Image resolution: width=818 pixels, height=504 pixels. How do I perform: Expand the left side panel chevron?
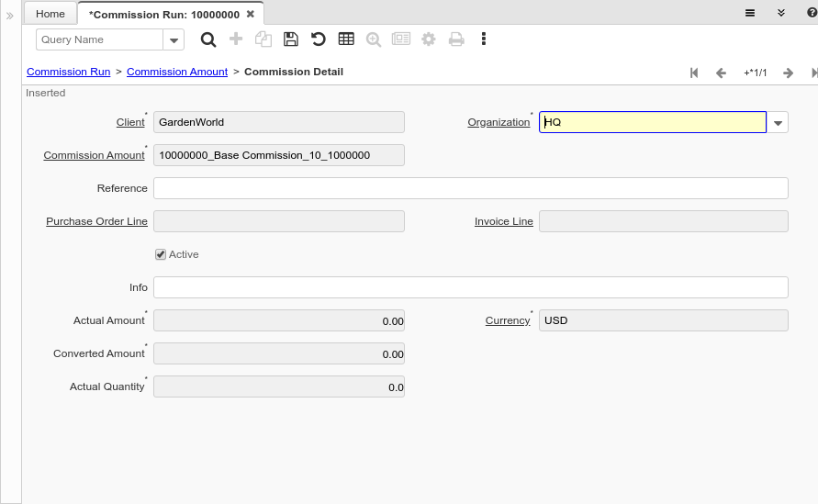(10, 16)
